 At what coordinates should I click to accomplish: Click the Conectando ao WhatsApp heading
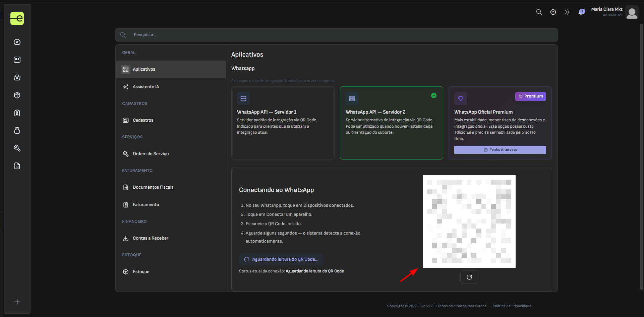tap(277, 190)
